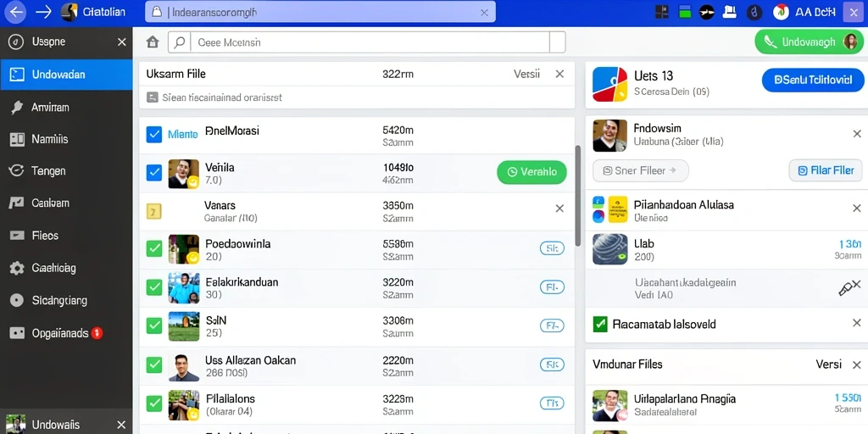Select the Amirram pin icon in sidebar
The height and width of the screenshot is (434, 868).
coord(17,108)
